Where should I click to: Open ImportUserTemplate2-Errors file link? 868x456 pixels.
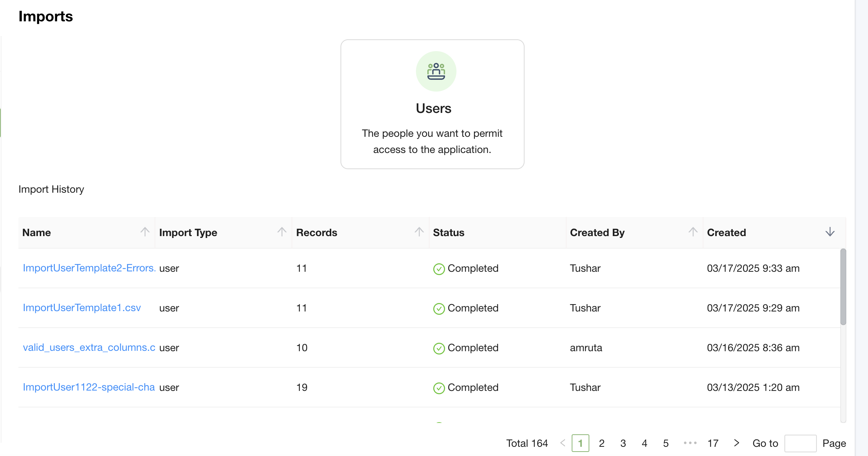(x=89, y=268)
